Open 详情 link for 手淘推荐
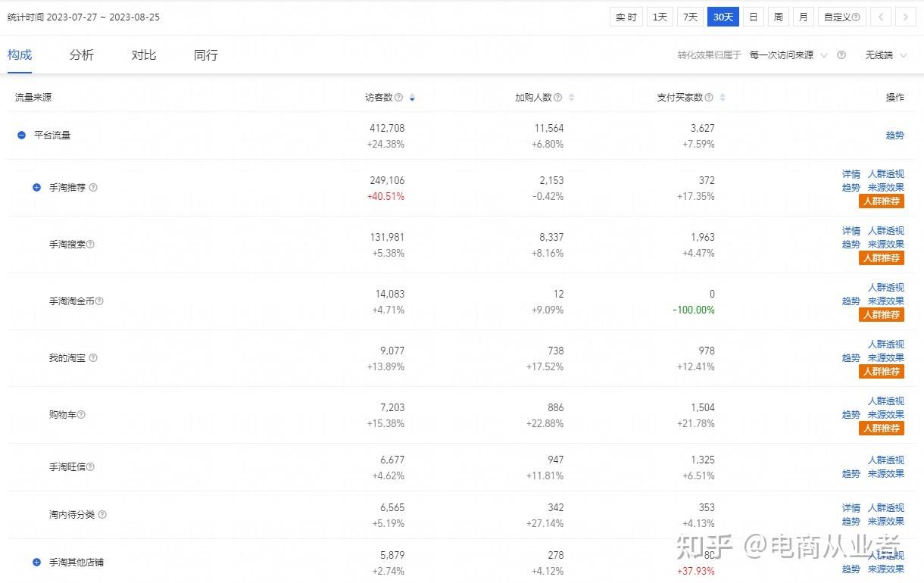Screen dimensions: 924x583 pos(851,174)
